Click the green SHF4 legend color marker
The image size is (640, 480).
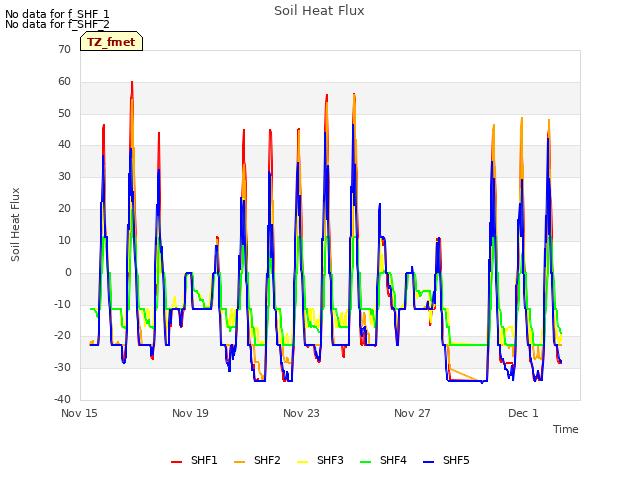tap(366, 462)
